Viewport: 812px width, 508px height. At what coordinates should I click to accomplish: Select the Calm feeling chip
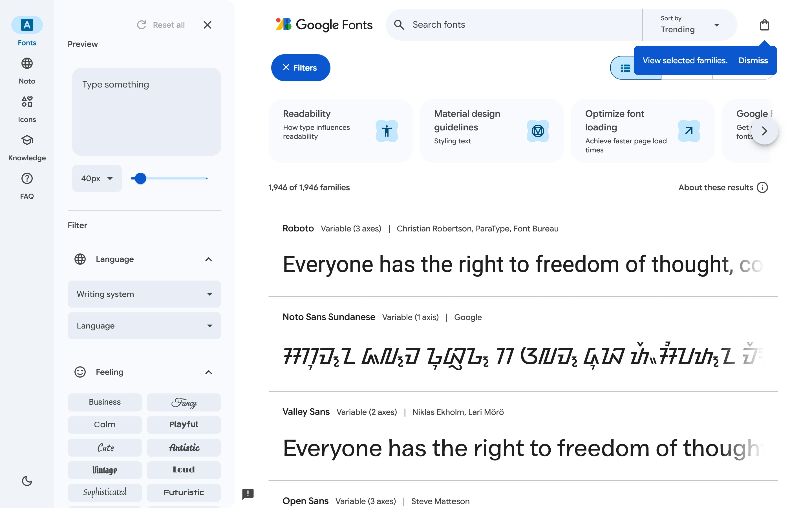(x=105, y=425)
